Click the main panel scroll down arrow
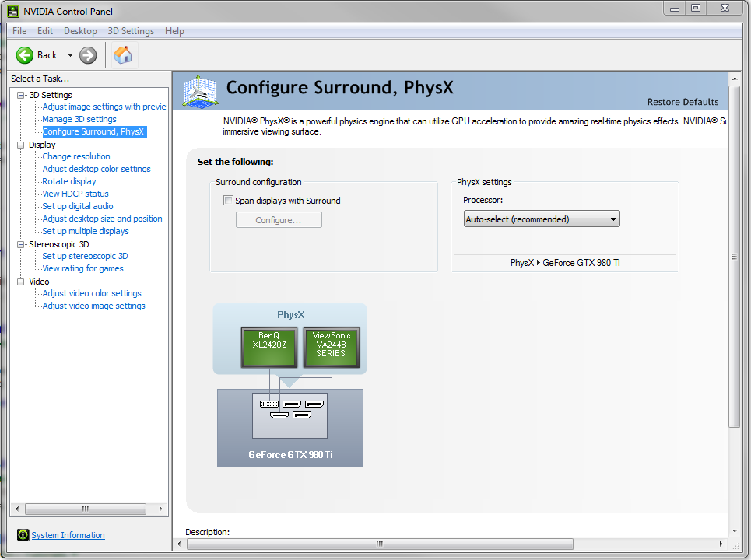Viewport: 751px width, 560px height. pyautogui.click(x=734, y=530)
